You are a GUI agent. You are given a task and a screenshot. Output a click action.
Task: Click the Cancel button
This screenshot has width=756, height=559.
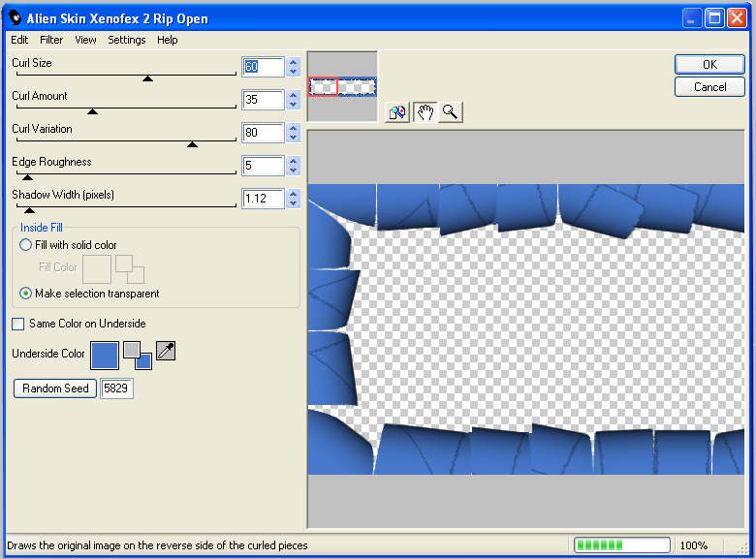[709, 87]
